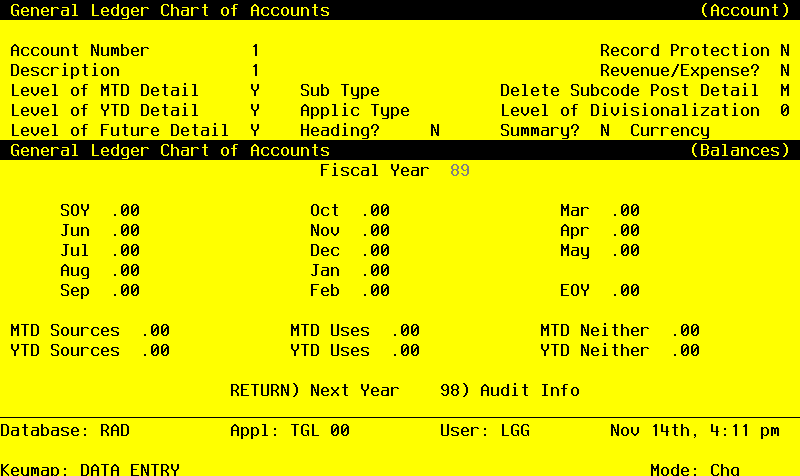Click Level of Divisionalization value 0

(785, 110)
